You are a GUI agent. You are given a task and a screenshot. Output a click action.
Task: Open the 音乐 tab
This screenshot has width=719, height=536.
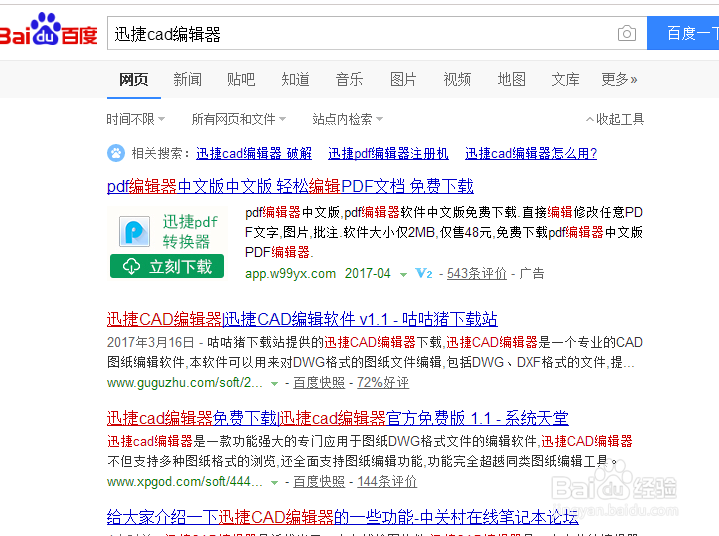point(349,80)
